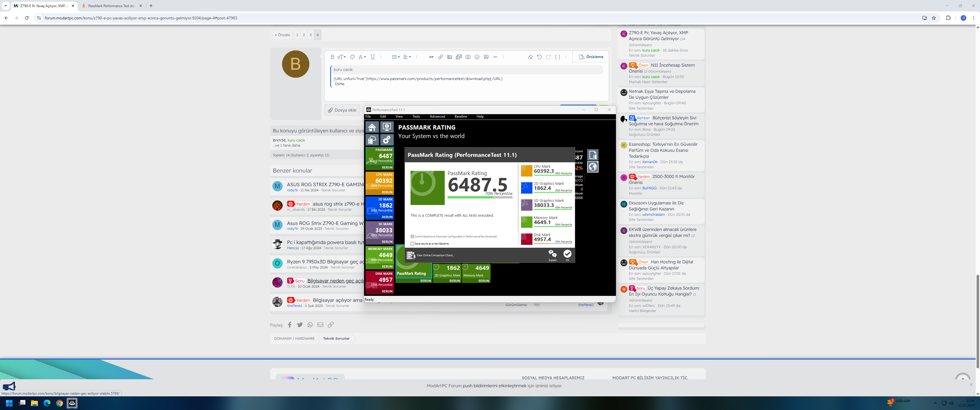
Task: Click the camera icon in editor toolbar
Action: pos(467,57)
